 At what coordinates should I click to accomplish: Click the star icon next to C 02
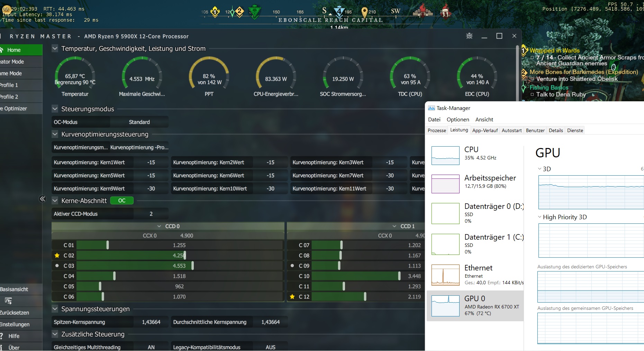click(x=57, y=255)
